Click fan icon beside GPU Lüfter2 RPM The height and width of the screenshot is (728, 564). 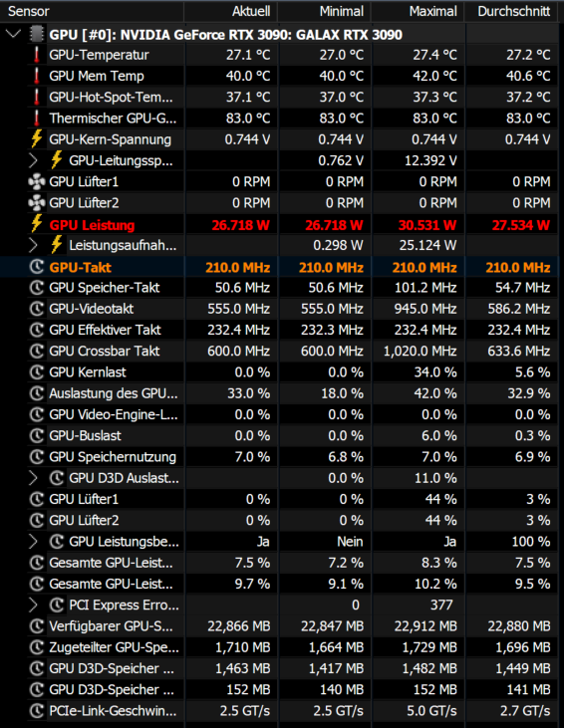pyautogui.click(x=37, y=203)
